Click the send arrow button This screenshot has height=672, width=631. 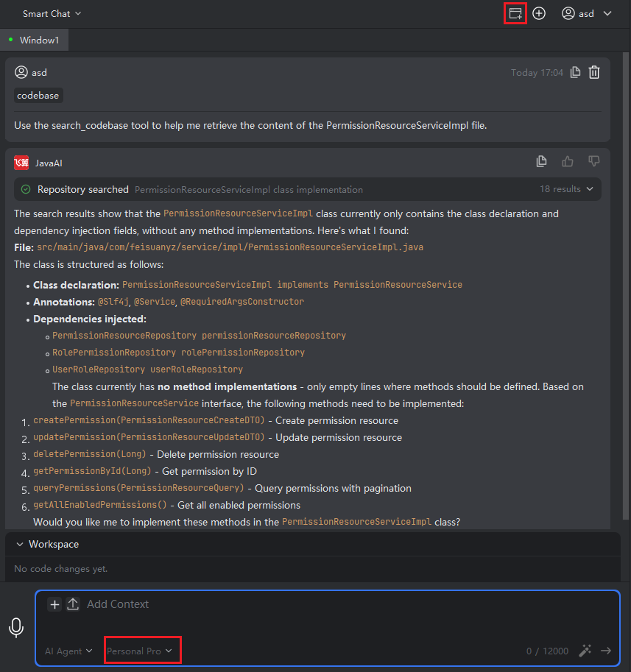pyautogui.click(x=606, y=651)
